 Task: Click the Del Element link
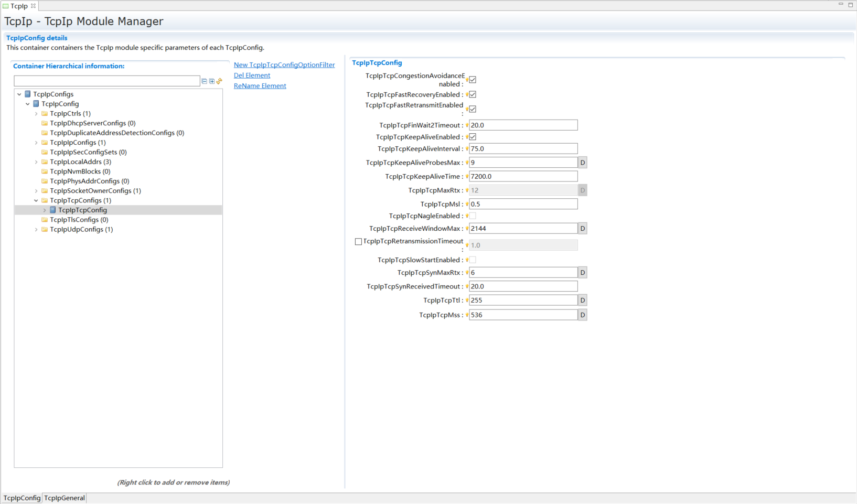coord(252,76)
